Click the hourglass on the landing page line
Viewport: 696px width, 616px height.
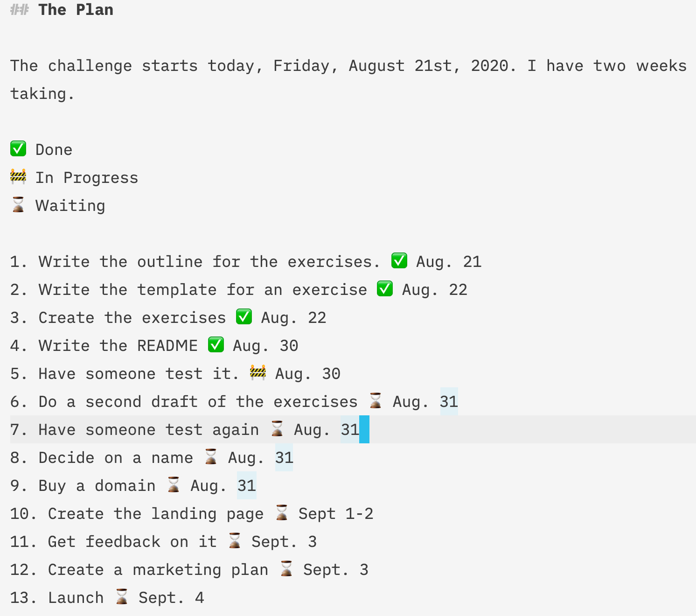tap(281, 512)
